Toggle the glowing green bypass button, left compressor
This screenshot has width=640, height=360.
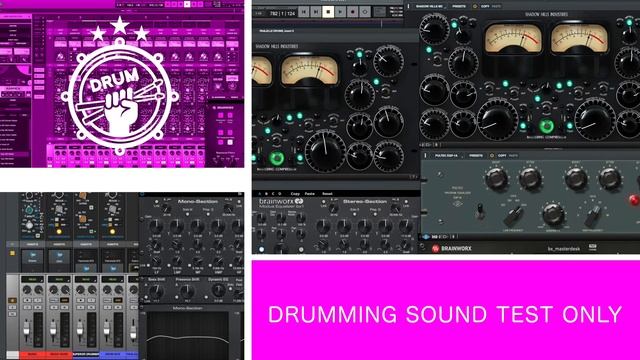point(277,158)
